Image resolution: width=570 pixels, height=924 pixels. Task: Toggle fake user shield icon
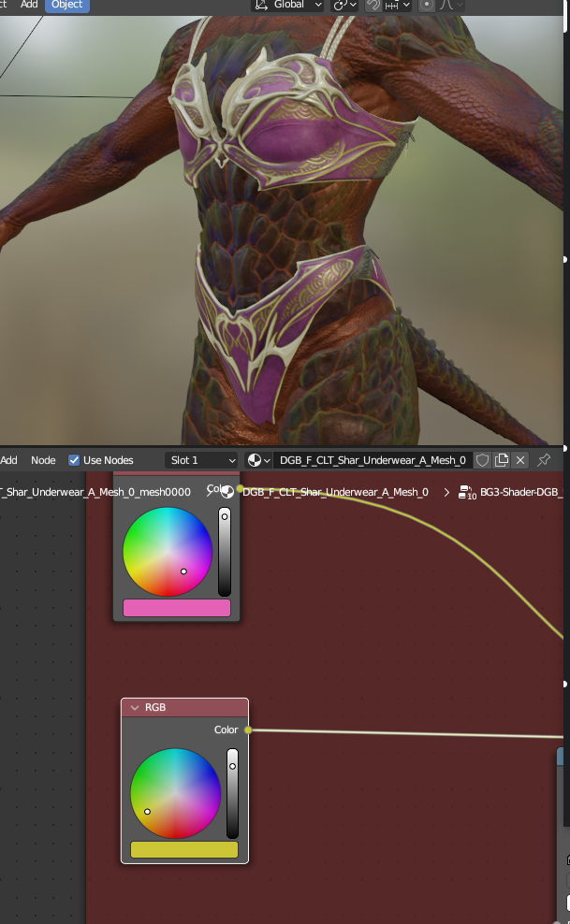(482, 460)
